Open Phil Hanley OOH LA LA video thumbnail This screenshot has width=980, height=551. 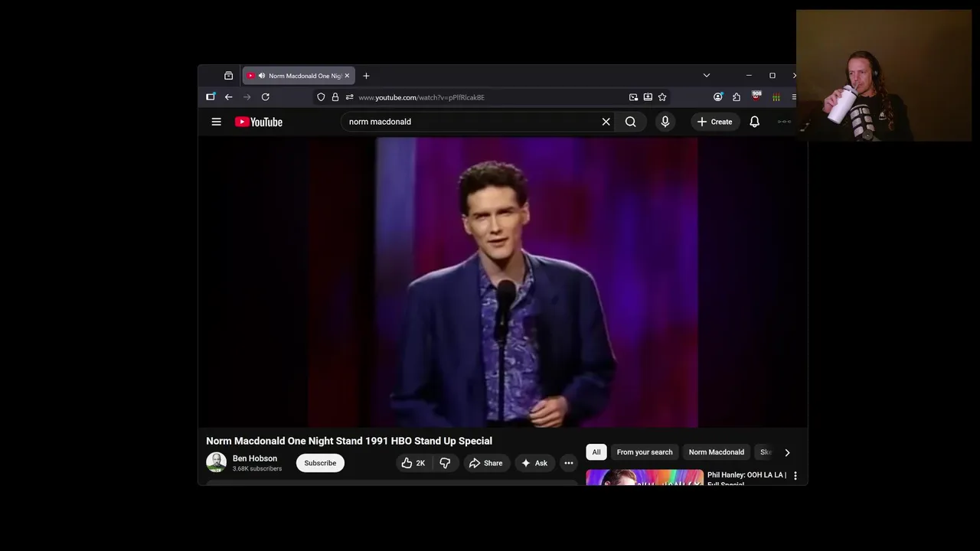645,478
